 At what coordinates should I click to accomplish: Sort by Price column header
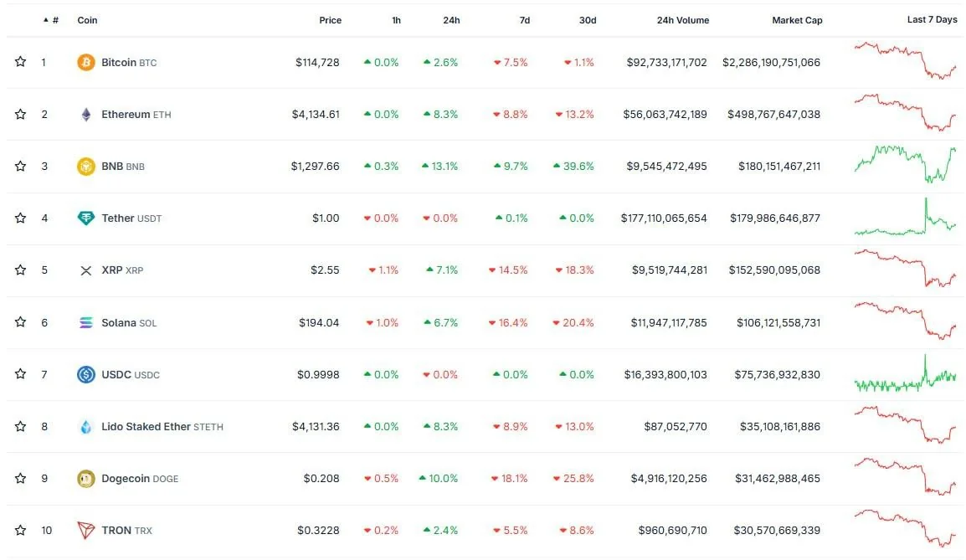tap(330, 20)
